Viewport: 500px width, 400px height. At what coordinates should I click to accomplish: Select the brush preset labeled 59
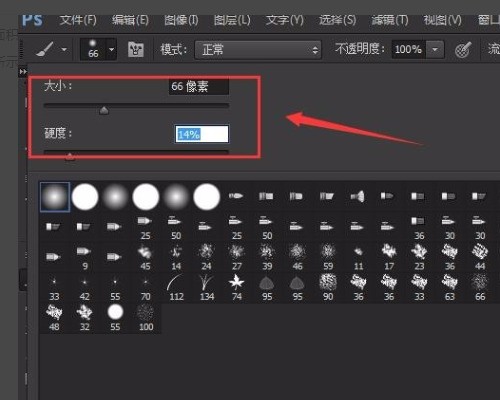pos(328,257)
